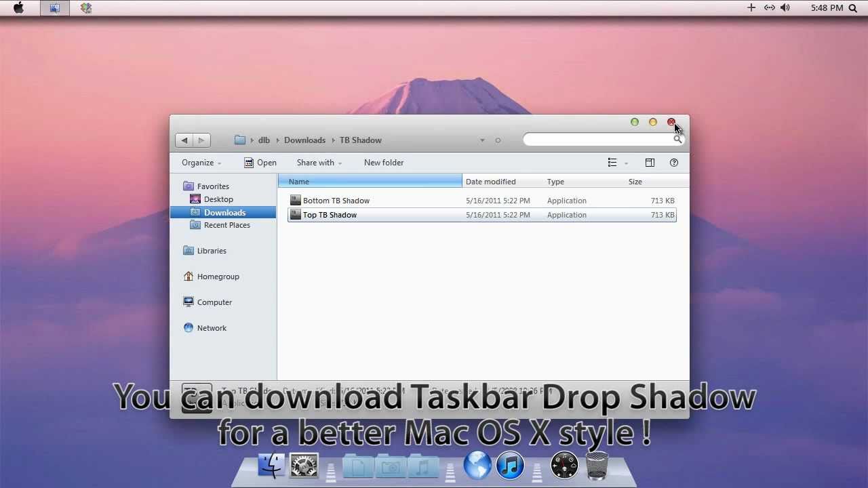
Task: Go forward with the right arrow button
Action: 201,140
